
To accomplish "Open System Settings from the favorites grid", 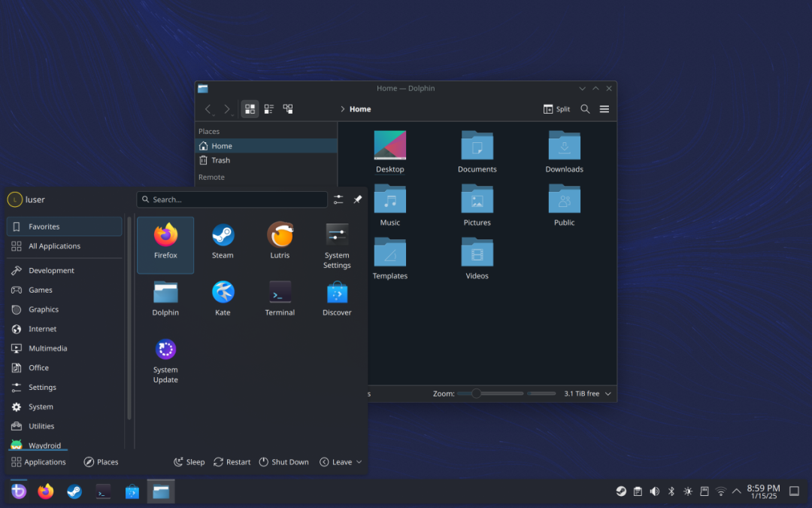I will [x=337, y=246].
